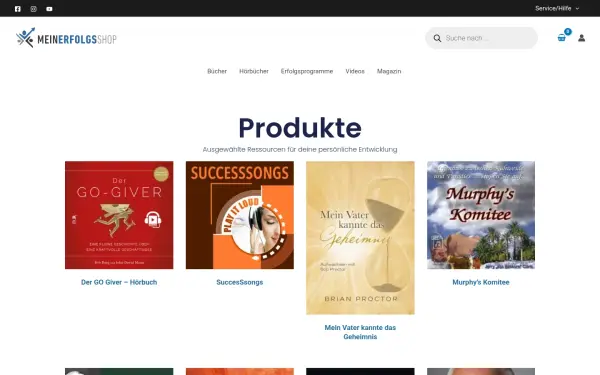Click the search magnifier icon
Screen dimensions: 600x375
click(x=437, y=38)
